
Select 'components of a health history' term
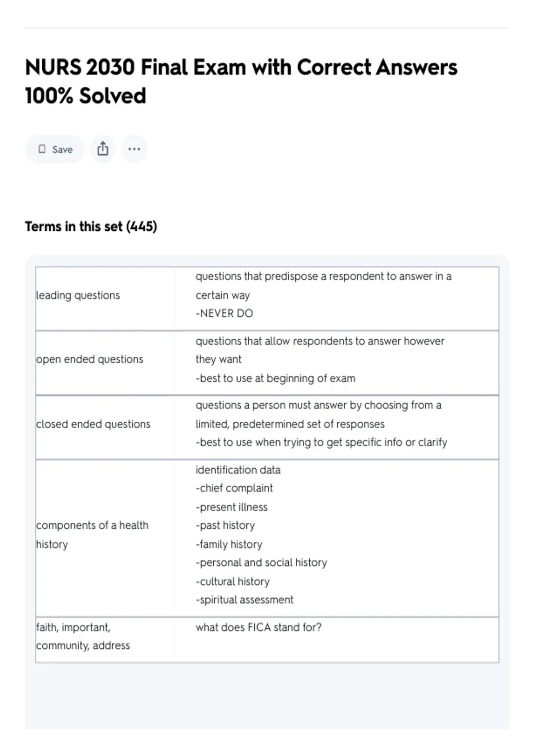click(92, 535)
